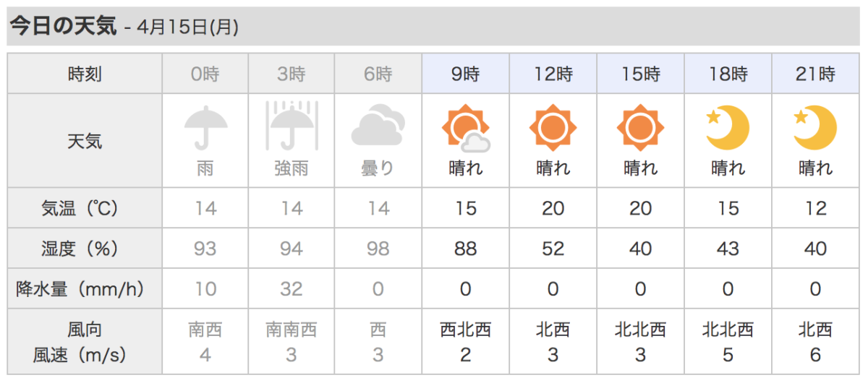The height and width of the screenshot is (383, 868).
Task: Select the 21時 column header
Action: [x=816, y=74]
